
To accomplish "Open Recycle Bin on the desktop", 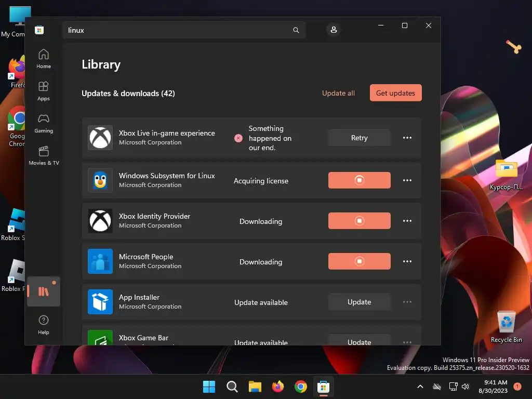I will [506, 327].
